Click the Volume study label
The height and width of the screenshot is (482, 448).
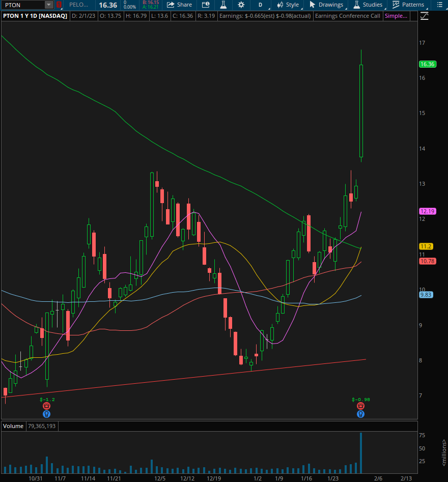[13, 426]
